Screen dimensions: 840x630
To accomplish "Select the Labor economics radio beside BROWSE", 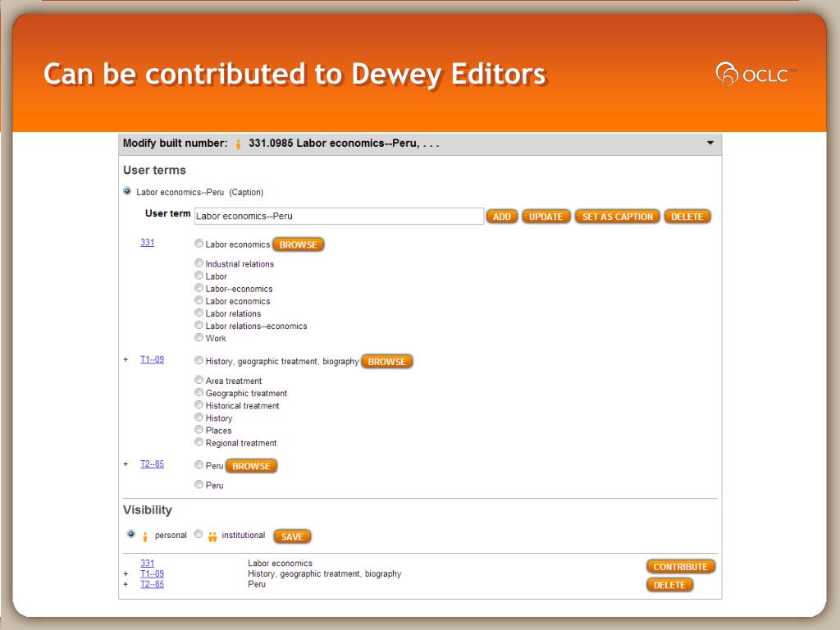I will (199, 244).
